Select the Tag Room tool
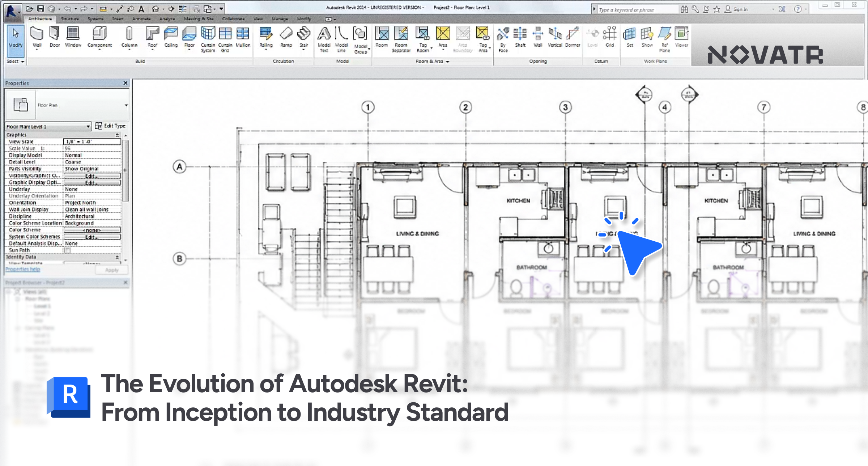868x466 pixels. pyautogui.click(x=423, y=39)
